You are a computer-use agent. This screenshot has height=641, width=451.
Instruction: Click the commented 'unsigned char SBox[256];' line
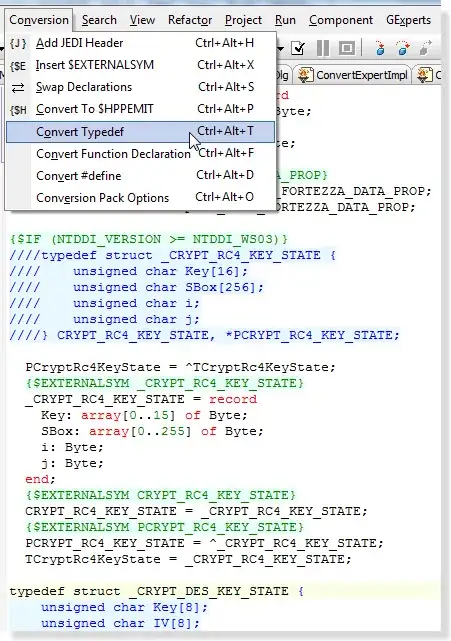click(137, 287)
